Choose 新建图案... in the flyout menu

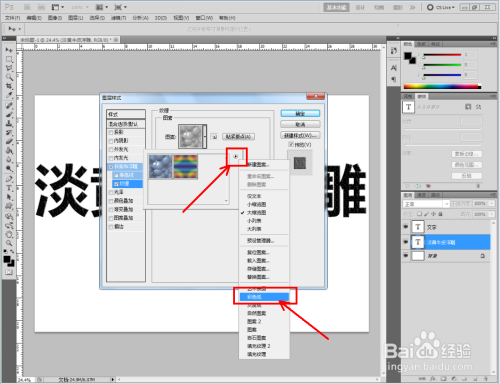[259, 165]
